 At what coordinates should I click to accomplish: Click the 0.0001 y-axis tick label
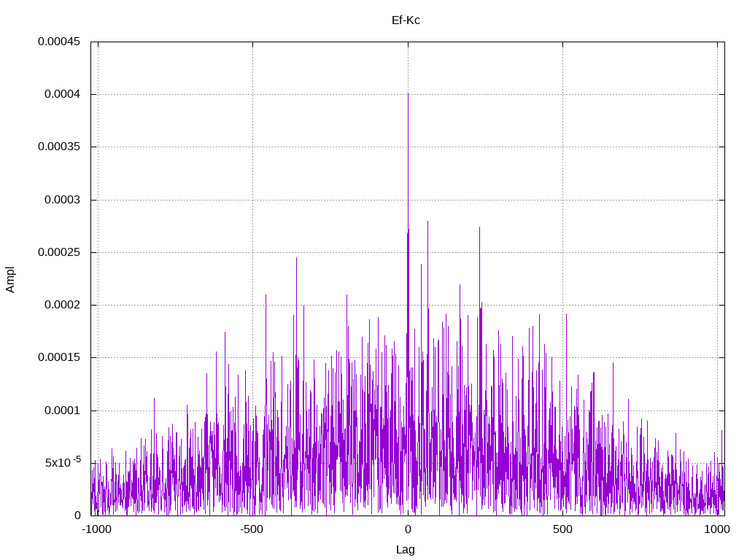tap(63, 411)
